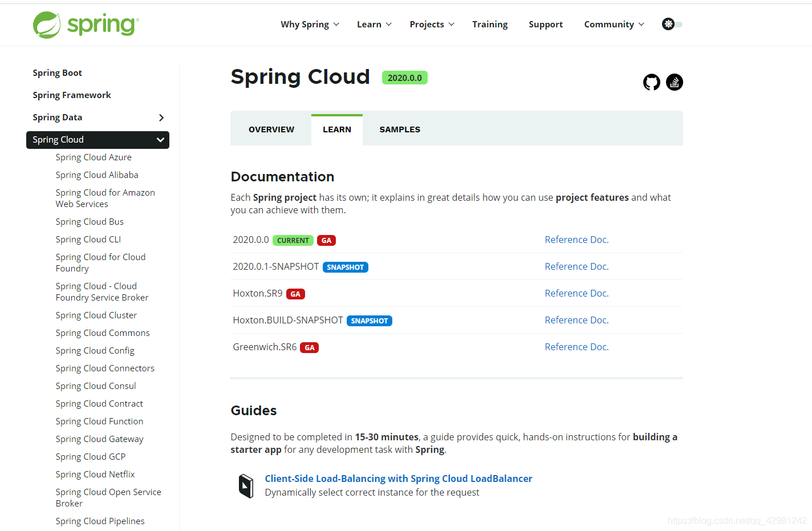
Task: Open the Support menu item
Action: (x=546, y=24)
